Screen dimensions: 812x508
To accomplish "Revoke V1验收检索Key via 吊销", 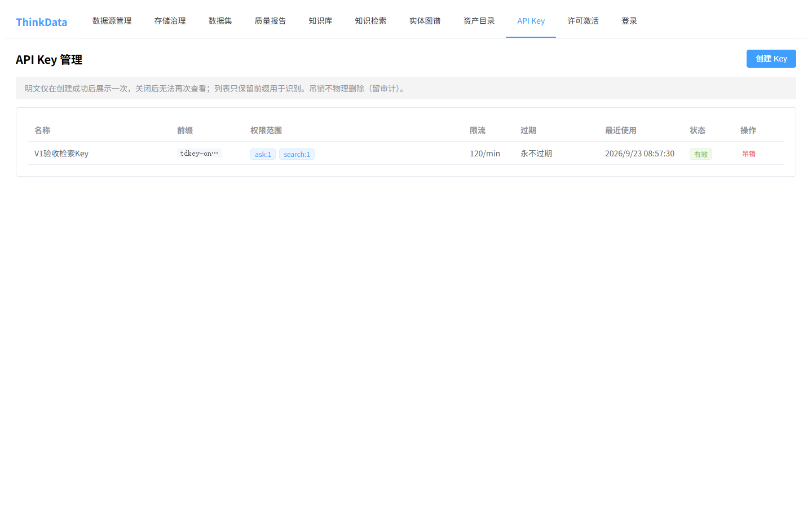I will [749, 154].
